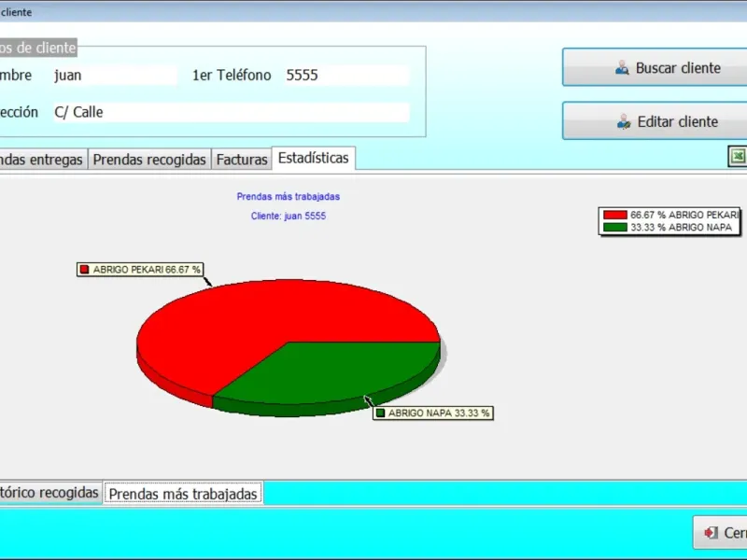Screen dimensions: 747x560
Task: Select the Prendas más trabajadas bottom tab
Action: tap(183, 494)
